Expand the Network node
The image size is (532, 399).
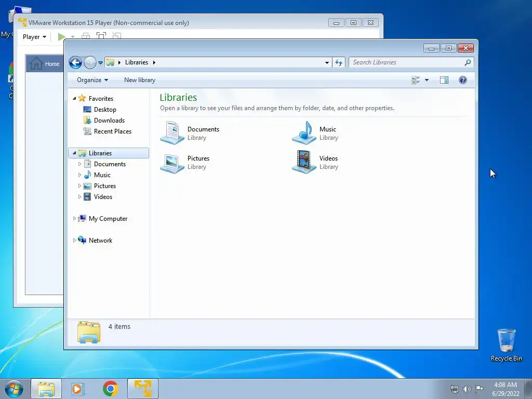74,240
